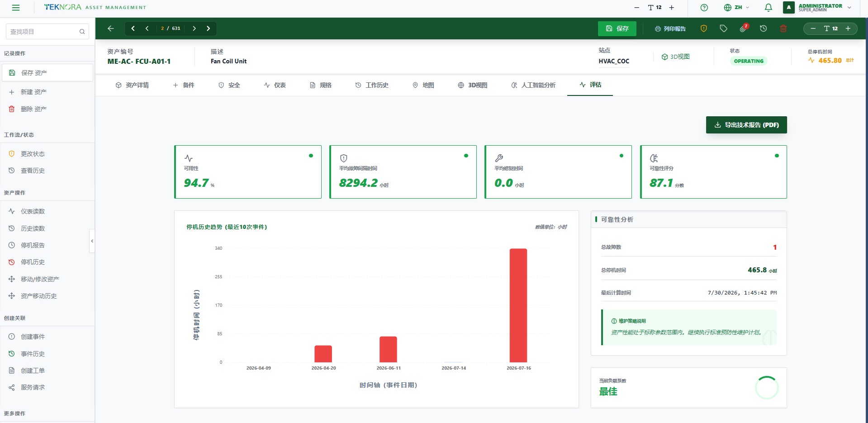Image resolution: width=868 pixels, height=423 pixels.
Task: Decrease font size in top bar
Action: [636, 7]
